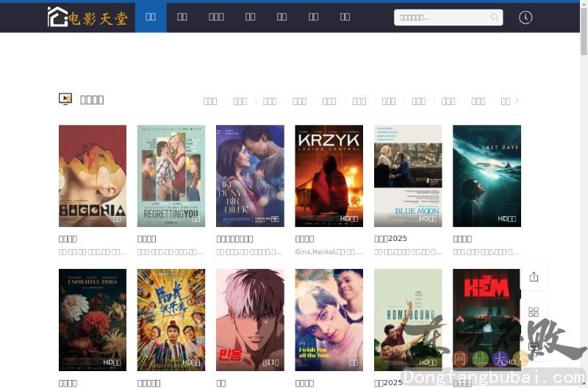Expand category list with right chevron

(x=517, y=101)
